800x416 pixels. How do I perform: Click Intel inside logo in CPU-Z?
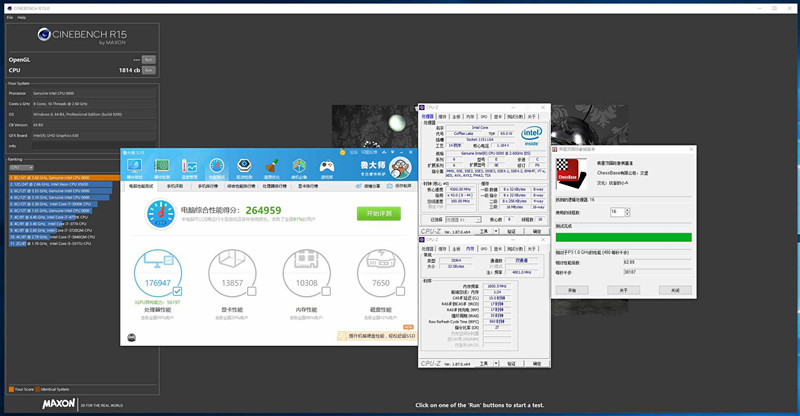tap(531, 136)
